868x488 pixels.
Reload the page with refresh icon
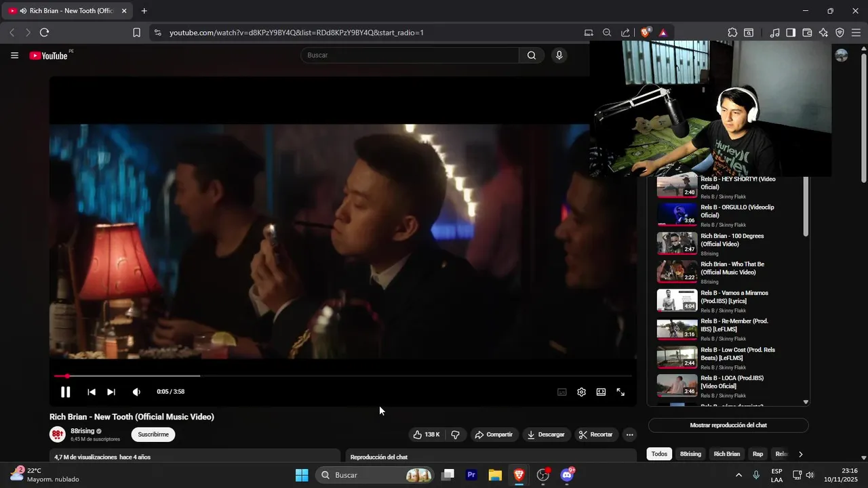[x=44, y=33]
